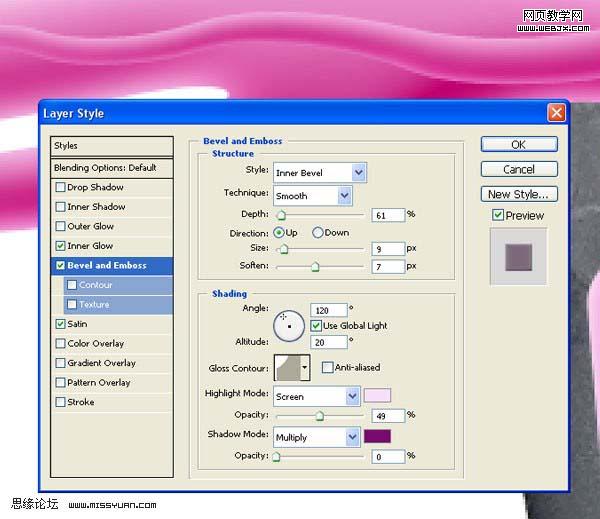600x519 pixels.
Task: Enable the Anti-aliased checkbox
Action: click(328, 367)
